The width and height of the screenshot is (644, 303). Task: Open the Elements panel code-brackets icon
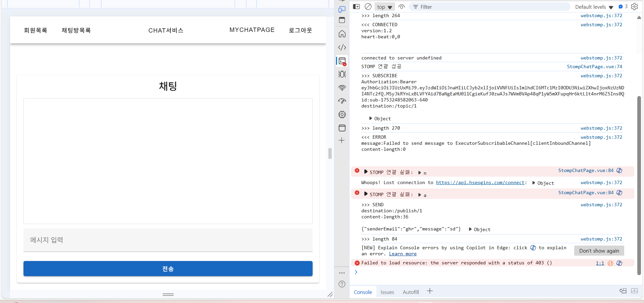342,47
